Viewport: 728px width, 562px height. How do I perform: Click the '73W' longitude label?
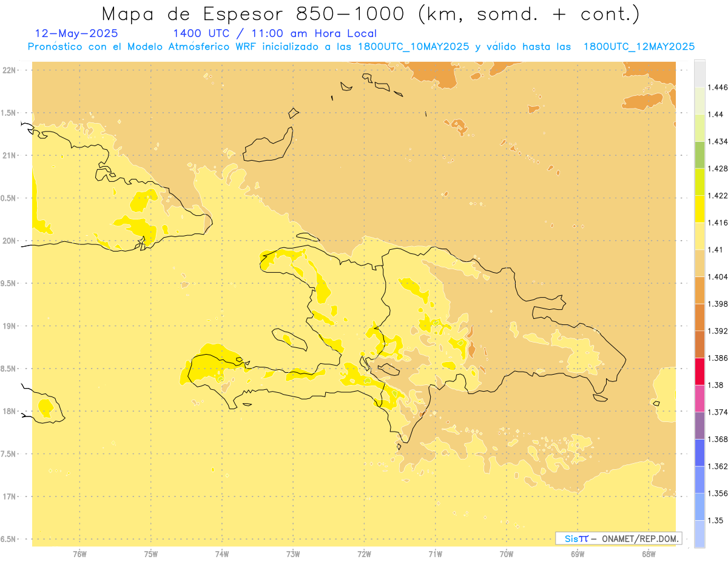coord(293,554)
